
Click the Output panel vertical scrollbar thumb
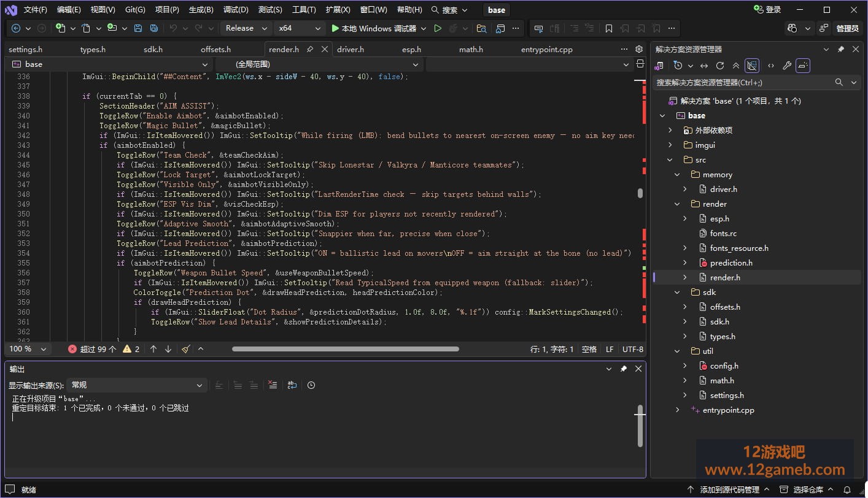tap(640, 425)
